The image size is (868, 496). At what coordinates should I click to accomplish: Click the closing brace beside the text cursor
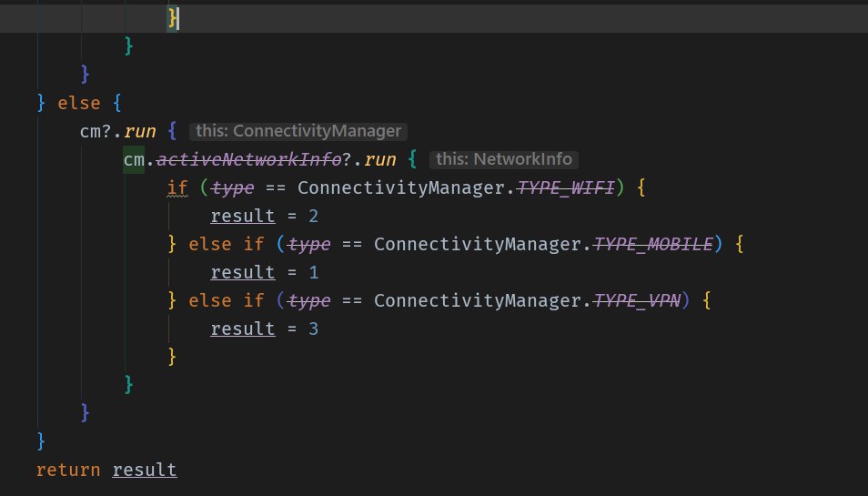[x=172, y=18]
